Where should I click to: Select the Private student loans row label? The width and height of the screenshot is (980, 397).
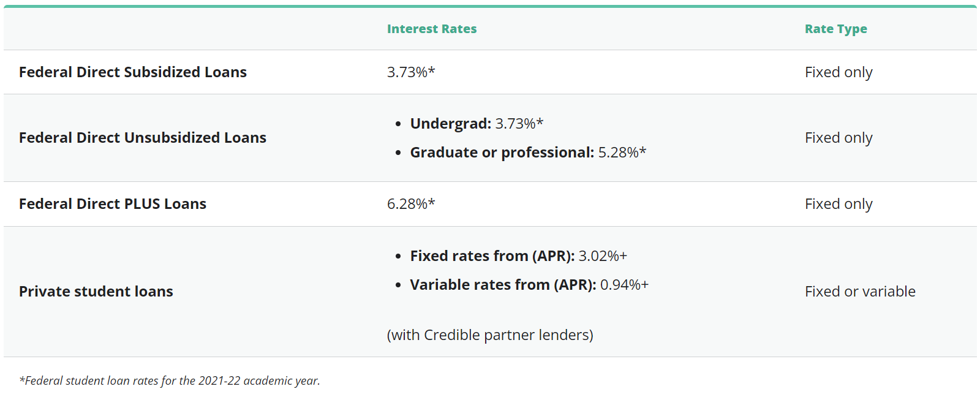click(96, 292)
